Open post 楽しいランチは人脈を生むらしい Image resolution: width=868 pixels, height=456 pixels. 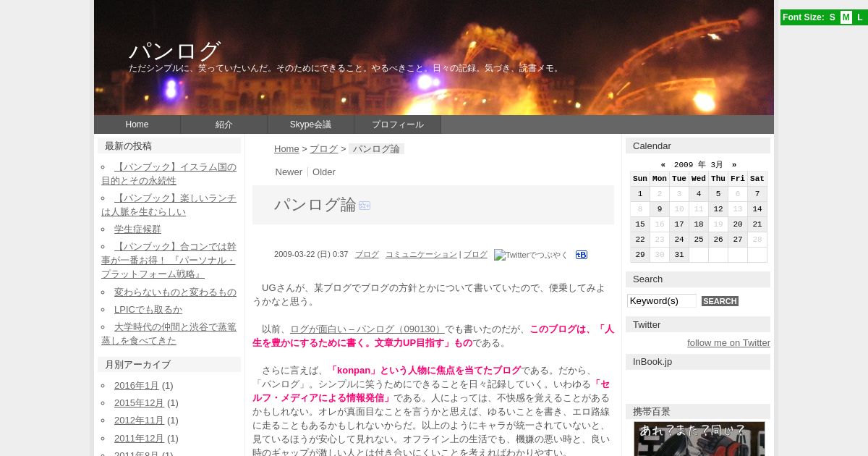point(169,205)
